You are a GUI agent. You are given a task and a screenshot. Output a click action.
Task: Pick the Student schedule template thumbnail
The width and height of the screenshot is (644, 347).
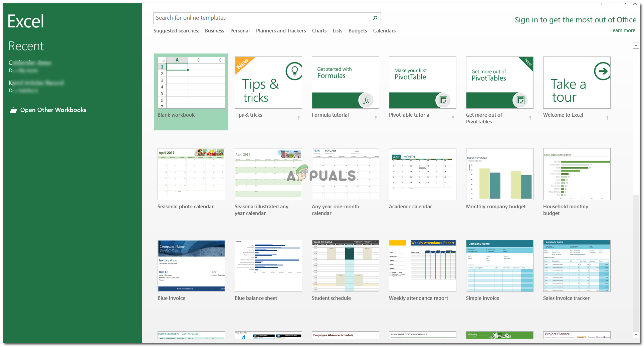click(x=346, y=266)
